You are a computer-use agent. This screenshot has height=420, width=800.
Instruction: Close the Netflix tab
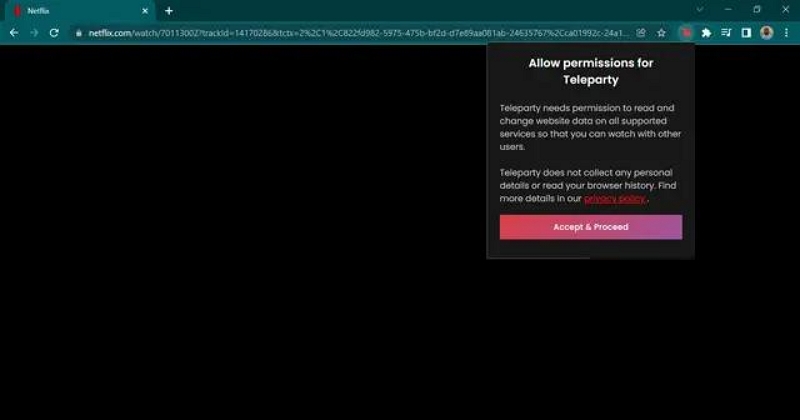(x=146, y=10)
